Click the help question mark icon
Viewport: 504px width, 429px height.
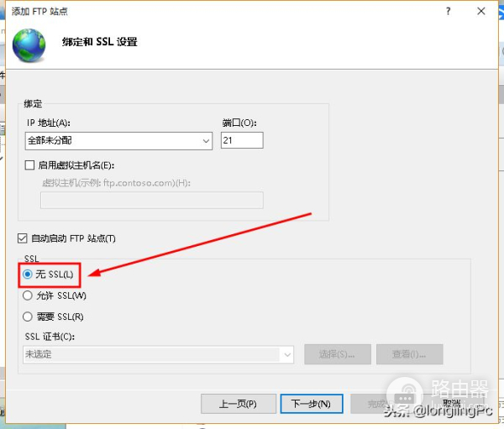[x=448, y=11]
